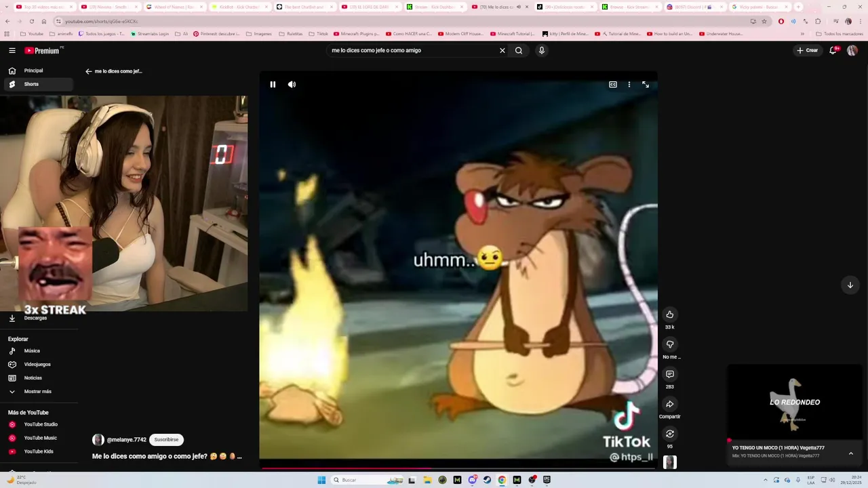Screen dimensions: 868x488
Task: Go back in Chrome toolbar
Action: pyautogui.click(x=7, y=21)
